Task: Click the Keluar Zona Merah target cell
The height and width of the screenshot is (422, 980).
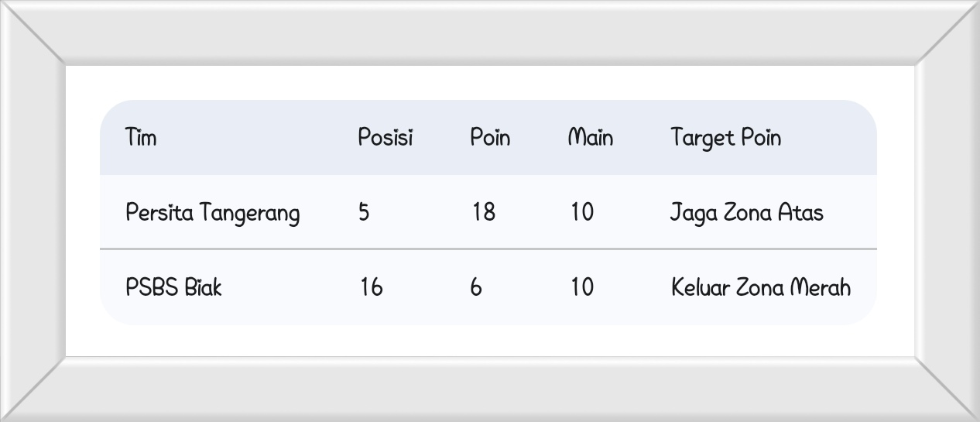Action: (x=760, y=287)
